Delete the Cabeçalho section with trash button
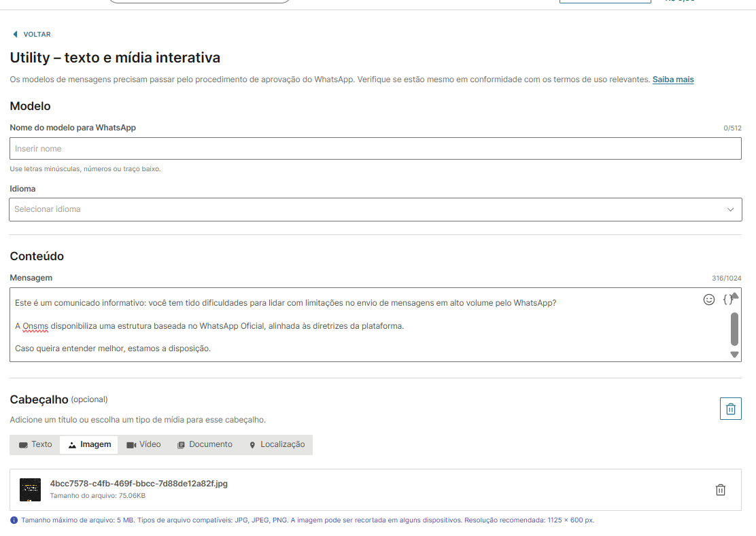Screen dimensions: 756x536 tap(730, 409)
